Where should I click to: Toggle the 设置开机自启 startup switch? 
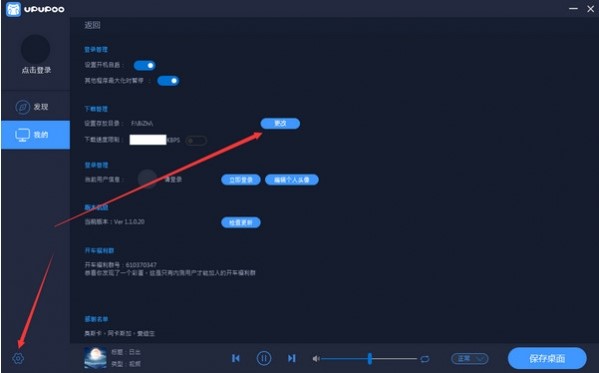point(144,65)
